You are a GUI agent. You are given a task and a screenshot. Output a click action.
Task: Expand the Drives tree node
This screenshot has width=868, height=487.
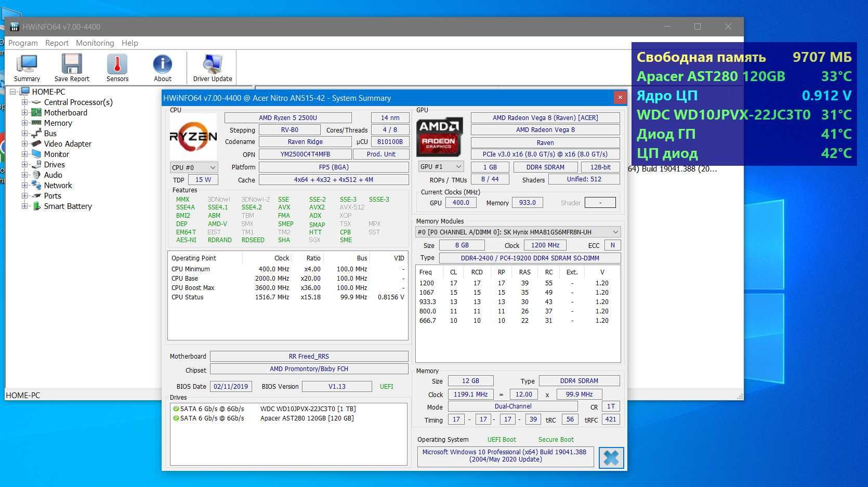(x=24, y=165)
